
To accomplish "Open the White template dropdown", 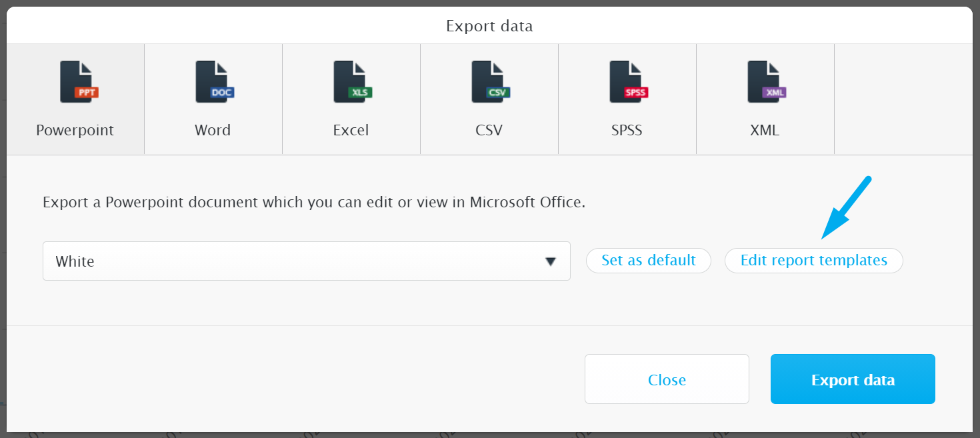I will (307, 261).
